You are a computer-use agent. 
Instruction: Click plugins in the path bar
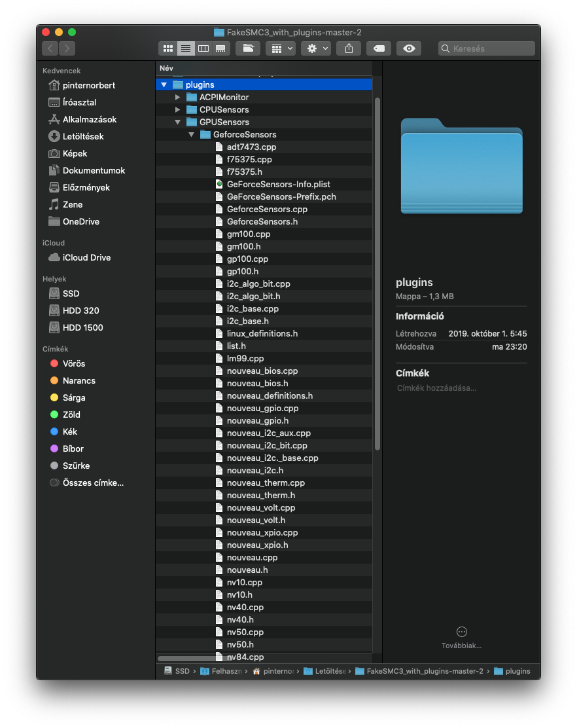click(512, 671)
